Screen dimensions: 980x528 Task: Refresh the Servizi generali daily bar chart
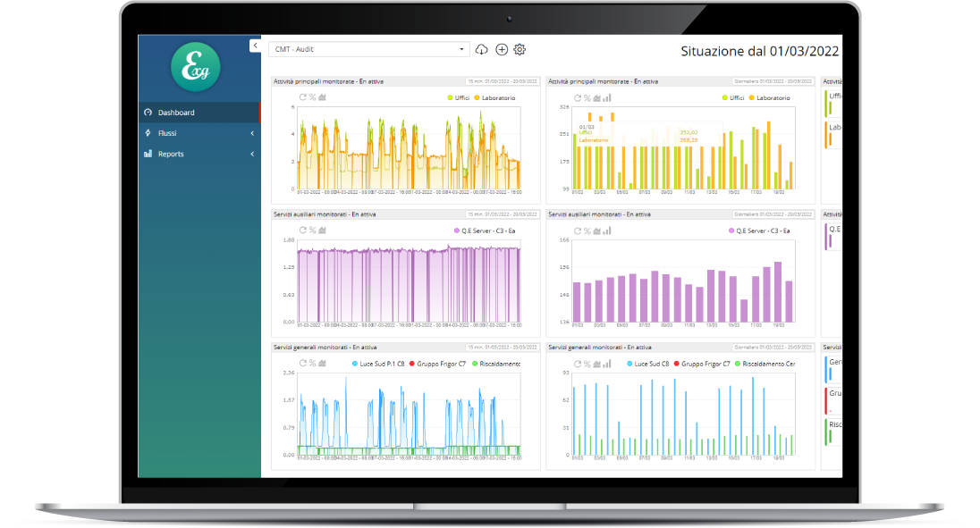point(577,364)
